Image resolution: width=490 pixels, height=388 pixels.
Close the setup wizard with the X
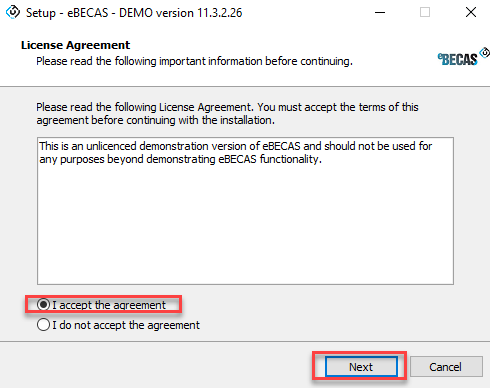pyautogui.click(x=471, y=12)
